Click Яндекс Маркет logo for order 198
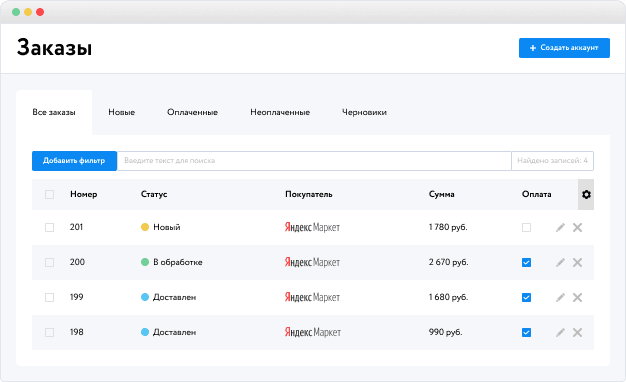The width and height of the screenshot is (626, 382). [x=313, y=332]
